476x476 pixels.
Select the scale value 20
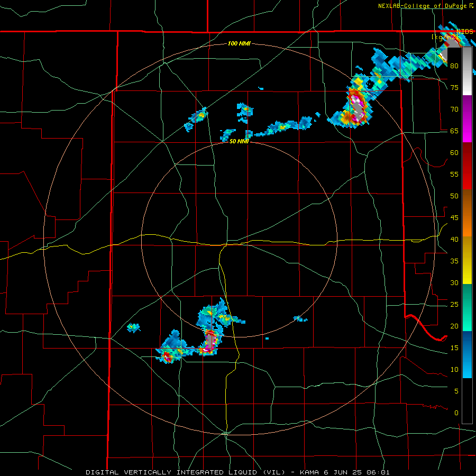454,326
